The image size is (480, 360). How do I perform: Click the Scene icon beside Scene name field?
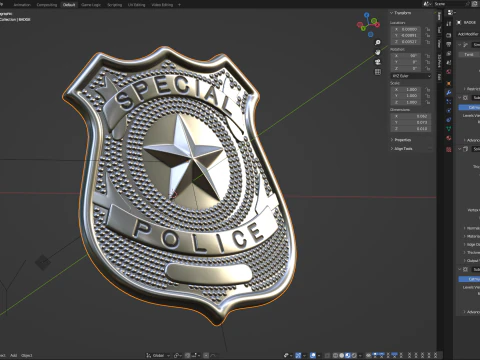click(428, 4)
